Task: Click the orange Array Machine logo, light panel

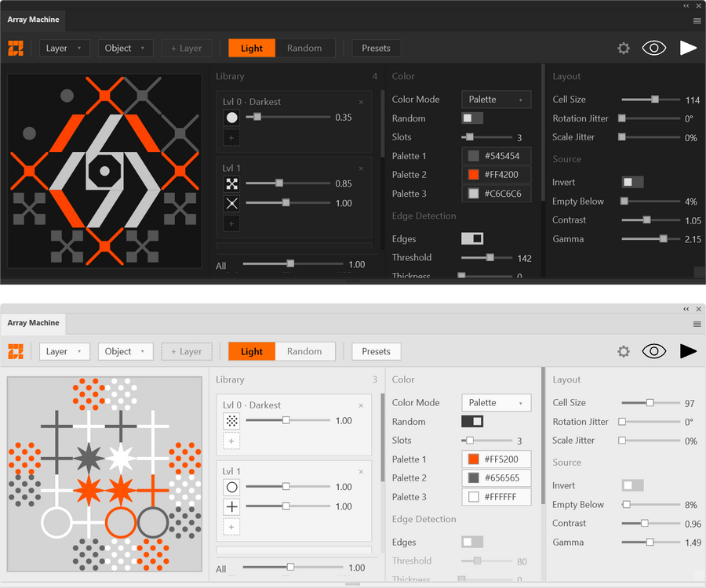Action: click(x=16, y=351)
